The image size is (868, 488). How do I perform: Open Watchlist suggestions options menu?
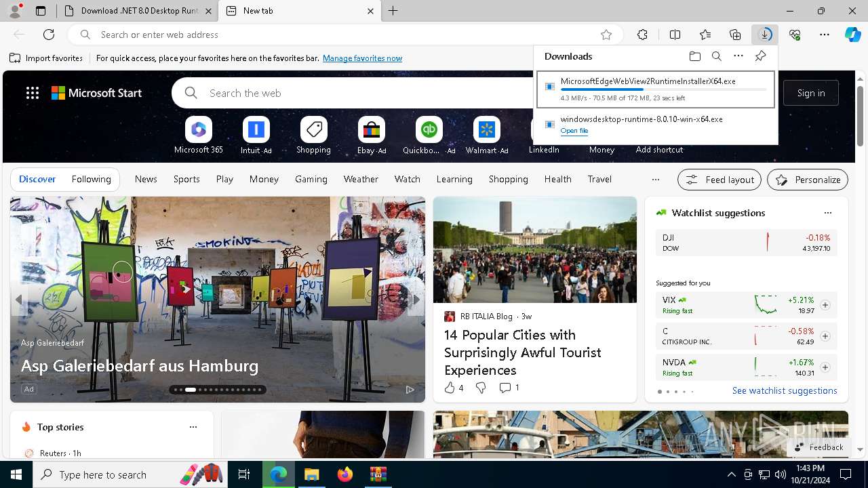827,213
